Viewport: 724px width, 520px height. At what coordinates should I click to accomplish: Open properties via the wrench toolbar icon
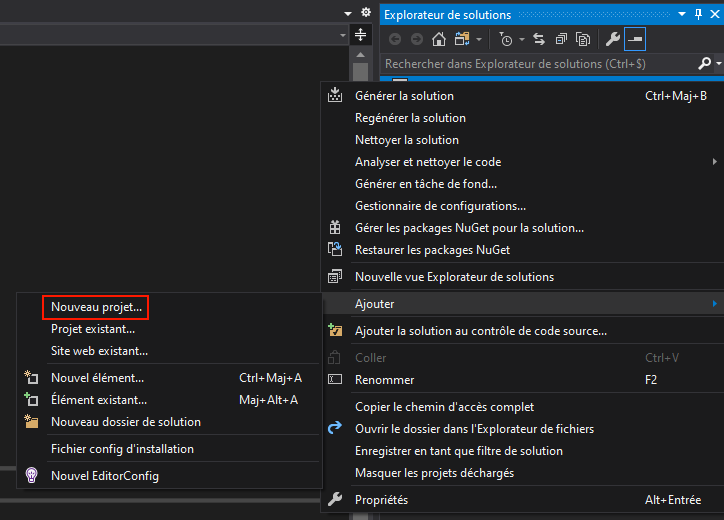point(613,39)
